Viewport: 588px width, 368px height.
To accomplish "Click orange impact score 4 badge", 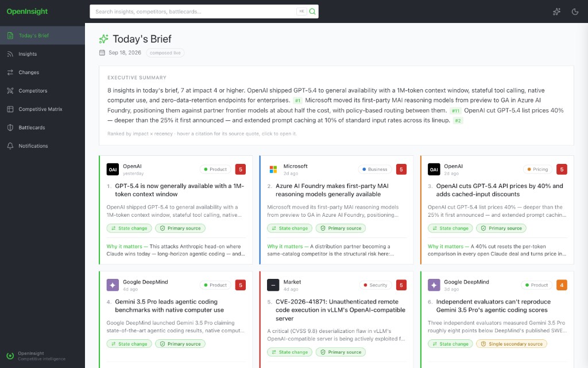I will 562,285.
